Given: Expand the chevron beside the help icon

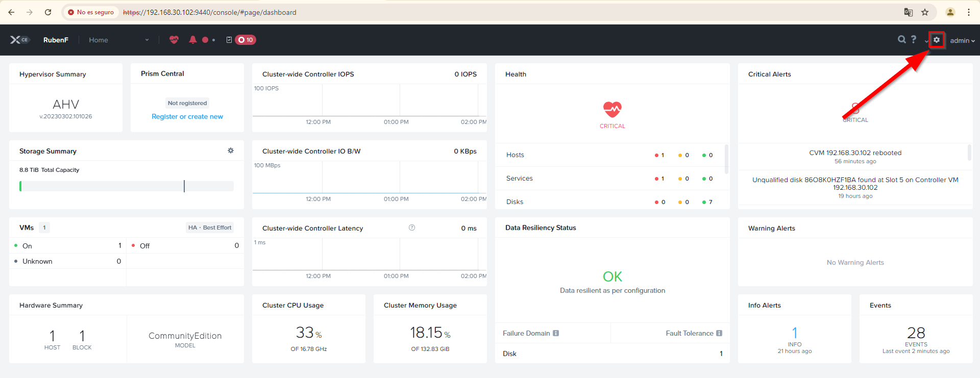Looking at the screenshot, I should point(926,41).
